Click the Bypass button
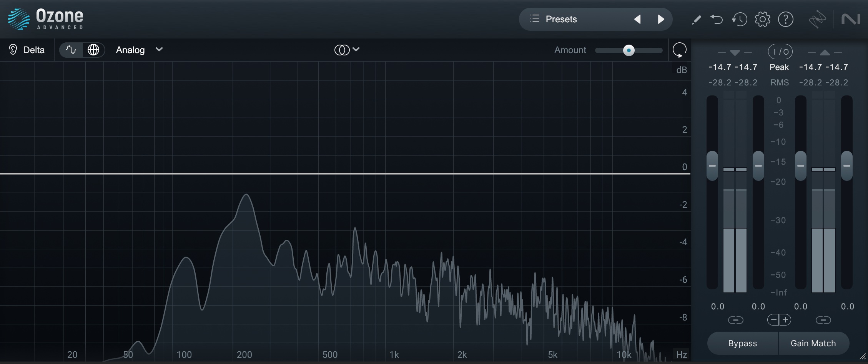Viewport: 868px width, 364px height. [x=743, y=343]
